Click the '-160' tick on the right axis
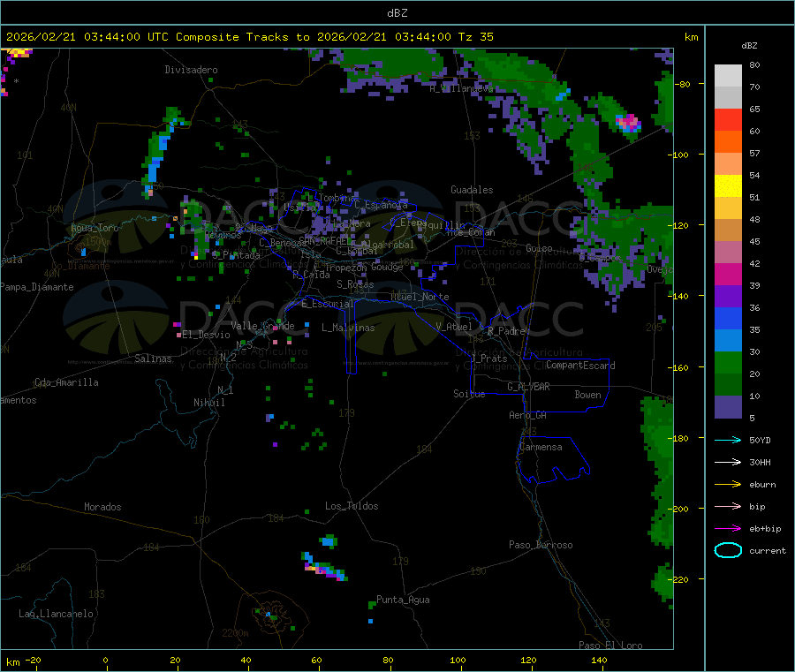Screen dimensions: 795x672 (678, 367)
